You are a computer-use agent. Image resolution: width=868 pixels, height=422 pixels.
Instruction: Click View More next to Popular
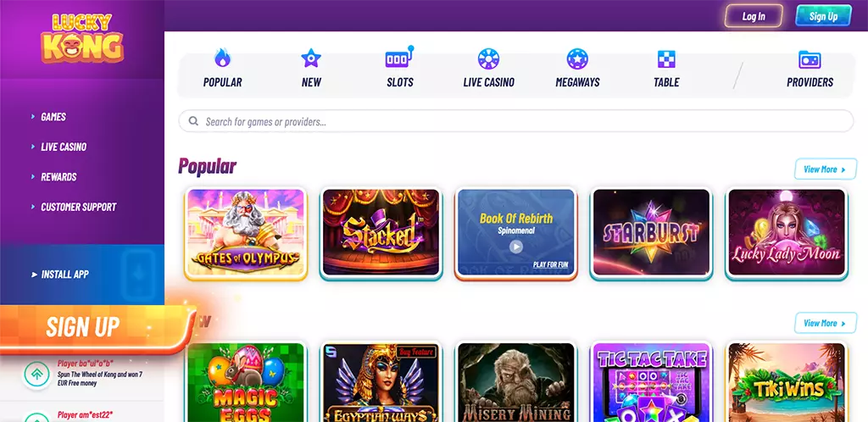tap(826, 169)
